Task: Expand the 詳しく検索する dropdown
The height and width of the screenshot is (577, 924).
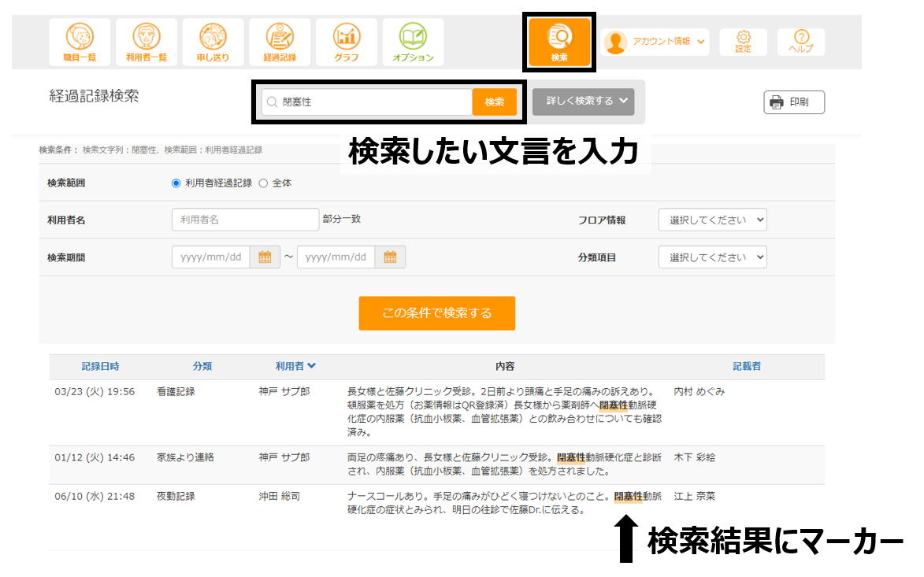Action: pyautogui.click(x=583, y=102)
